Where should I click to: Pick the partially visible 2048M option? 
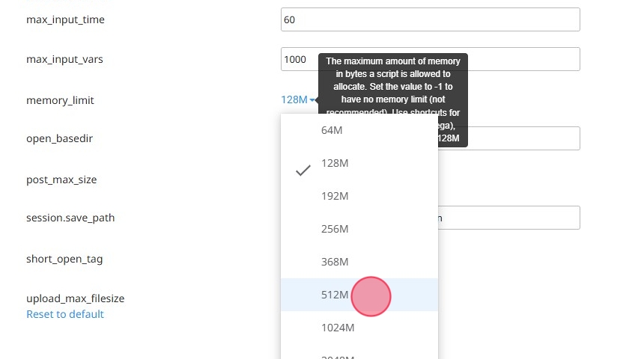point(337,356)
